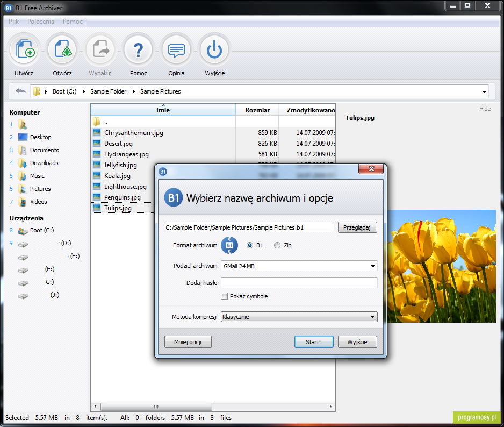Click the Start! button
The height and width of the screenshot is (427, 504).
314,341
